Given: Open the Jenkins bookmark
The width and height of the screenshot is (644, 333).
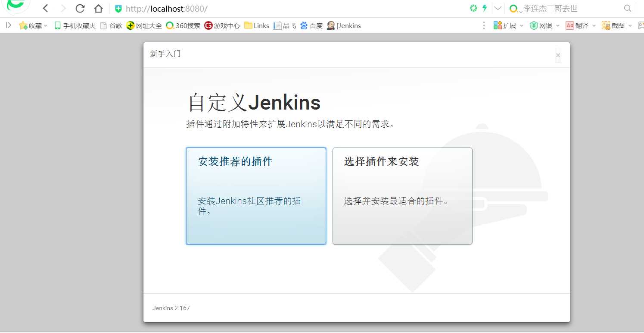Looking at the screenshot, I should tap(344, 25).
